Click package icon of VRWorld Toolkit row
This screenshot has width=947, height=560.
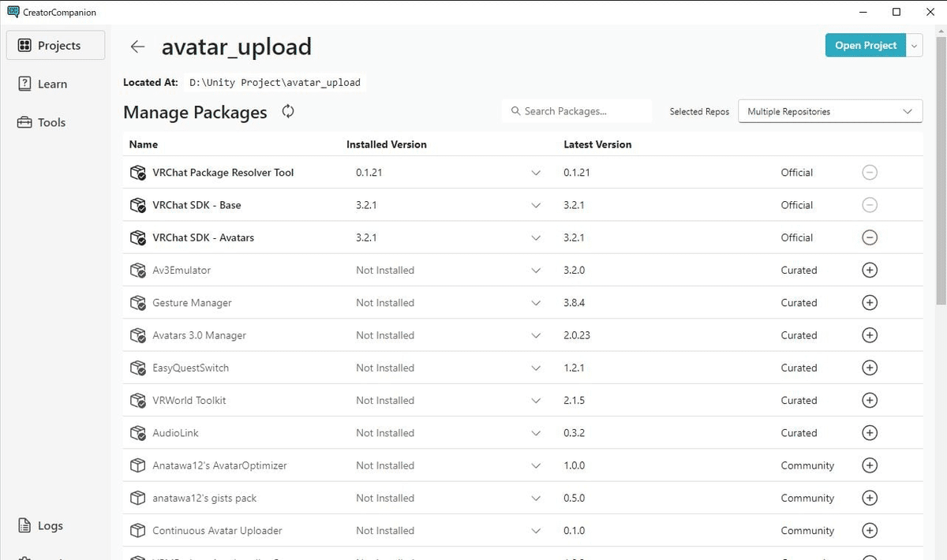pos(138,401)
